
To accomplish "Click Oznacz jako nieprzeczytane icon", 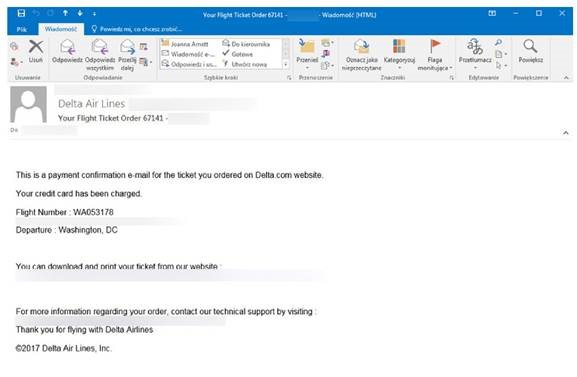I will tap(361, 47).
